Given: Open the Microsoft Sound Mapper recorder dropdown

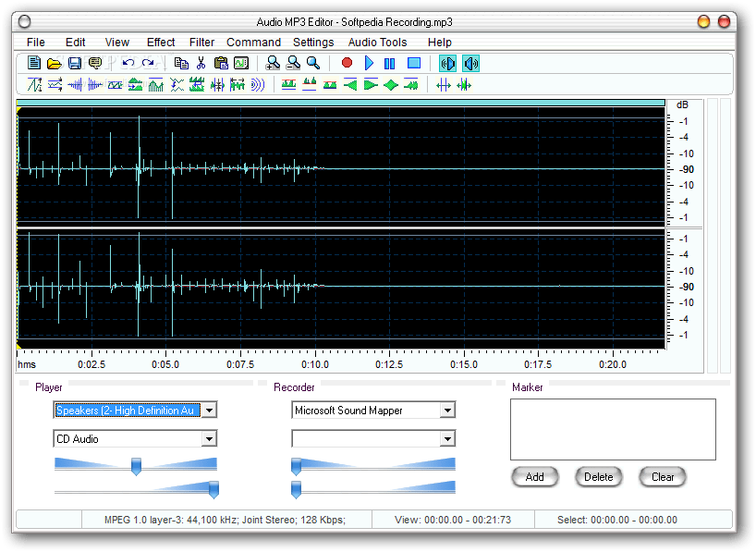Looking at the screenshot, I should [x=448, y=410].
